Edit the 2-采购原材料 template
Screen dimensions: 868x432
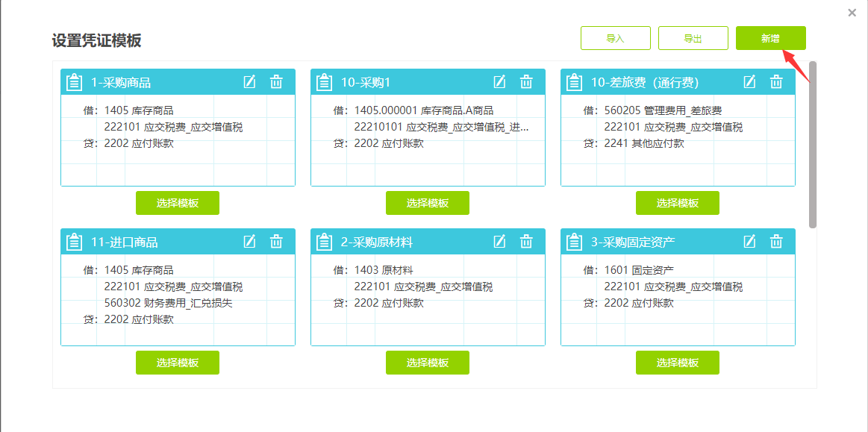click(x=500, y=242)
